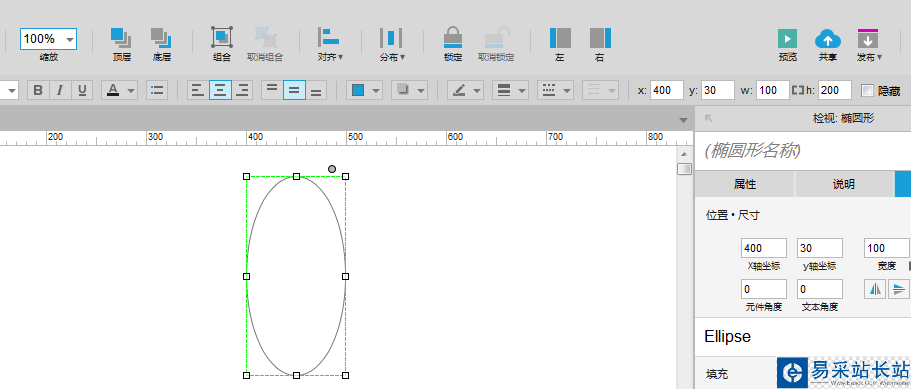Open the page tabs dropdown arrow
Image resolution: width=911 pixels, height=389 pixels.
click(684, 120)
